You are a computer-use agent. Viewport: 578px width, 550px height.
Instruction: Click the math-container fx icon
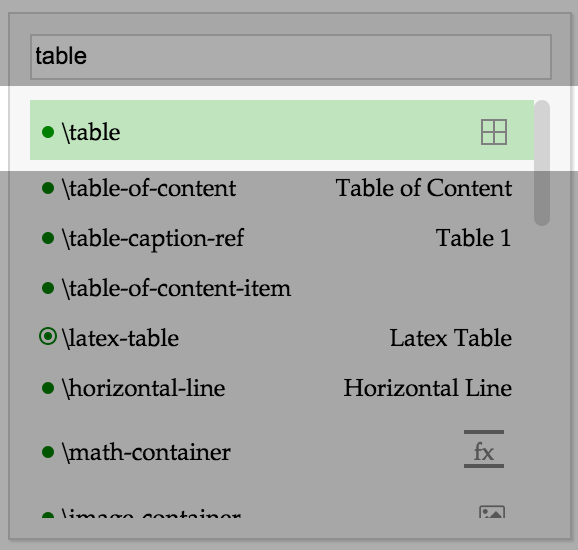484,449
